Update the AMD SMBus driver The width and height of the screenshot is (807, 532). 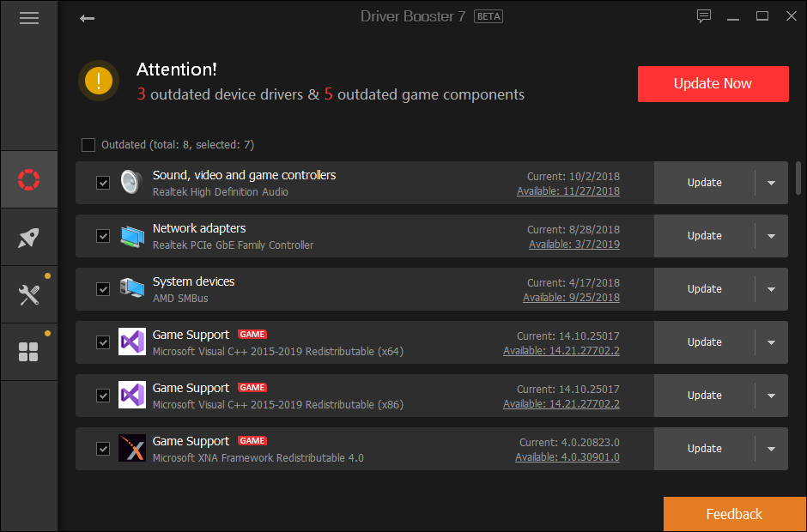[x=704, y=289]
